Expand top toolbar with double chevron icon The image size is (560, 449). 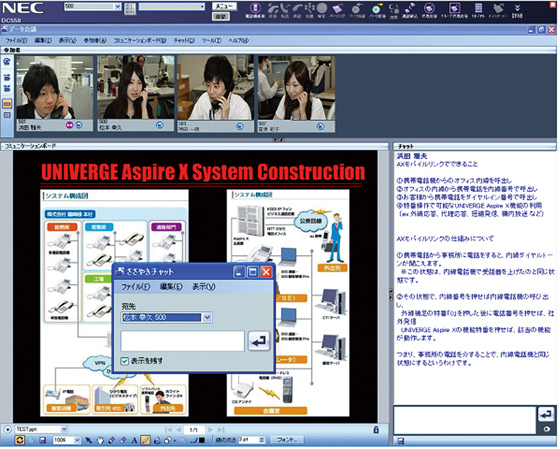[x=517, y=8]
